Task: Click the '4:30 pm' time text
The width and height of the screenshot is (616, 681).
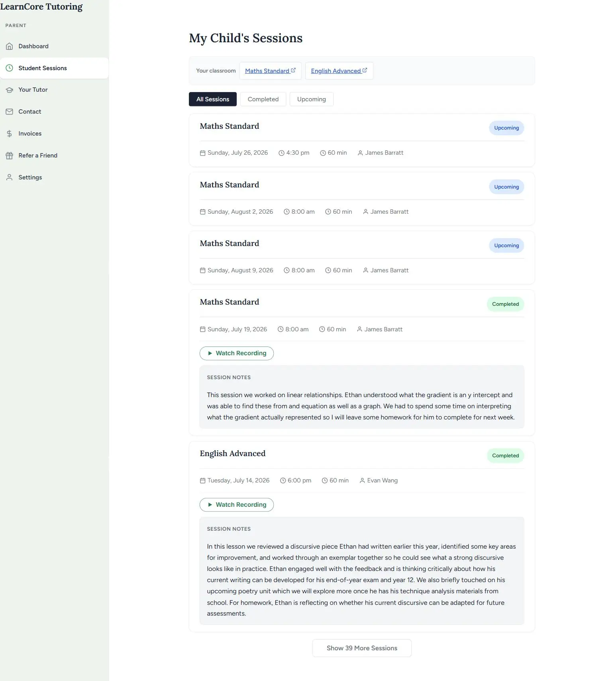Action: [298, 153]
